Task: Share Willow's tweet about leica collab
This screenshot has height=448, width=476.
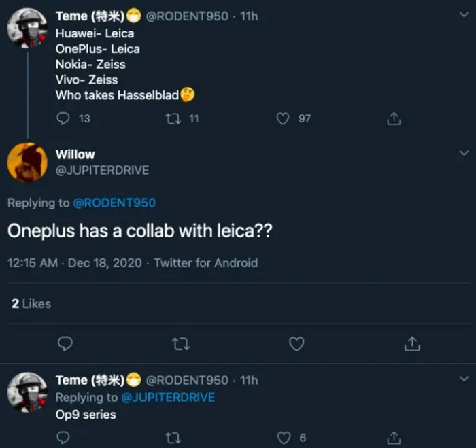Action: point(412,344)
